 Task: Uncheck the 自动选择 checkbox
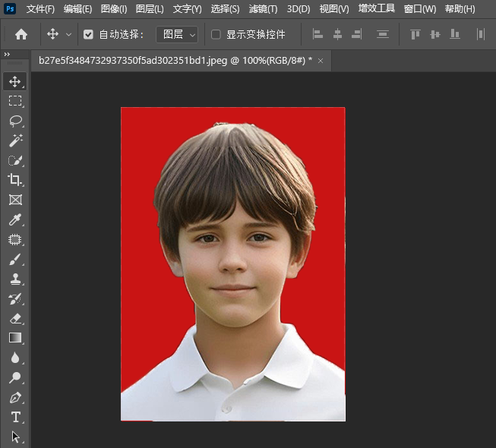88,34
